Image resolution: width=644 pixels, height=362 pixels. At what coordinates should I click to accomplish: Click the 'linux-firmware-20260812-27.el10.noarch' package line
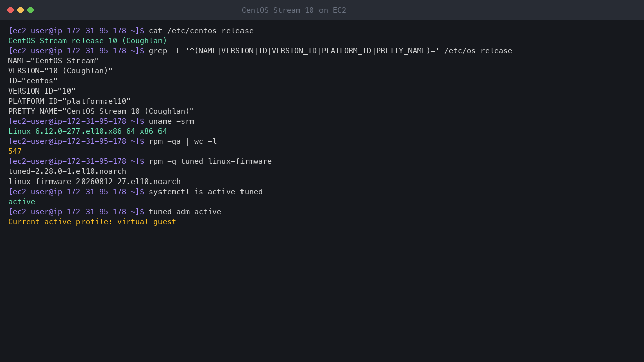pos(94,182)
